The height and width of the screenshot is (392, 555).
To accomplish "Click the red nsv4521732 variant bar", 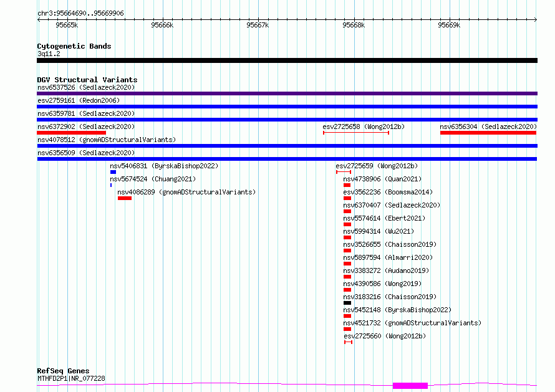I will pos(347,329).
